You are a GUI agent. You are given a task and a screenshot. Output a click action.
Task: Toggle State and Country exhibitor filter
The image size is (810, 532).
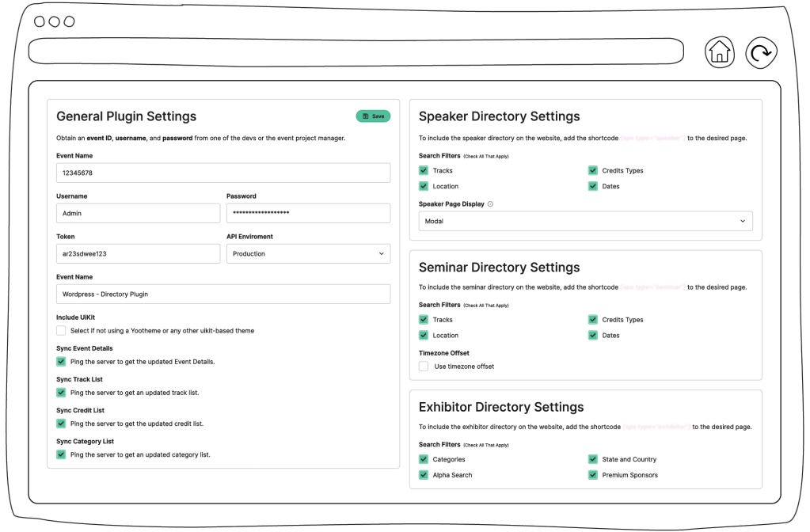(x=593, y=459)
